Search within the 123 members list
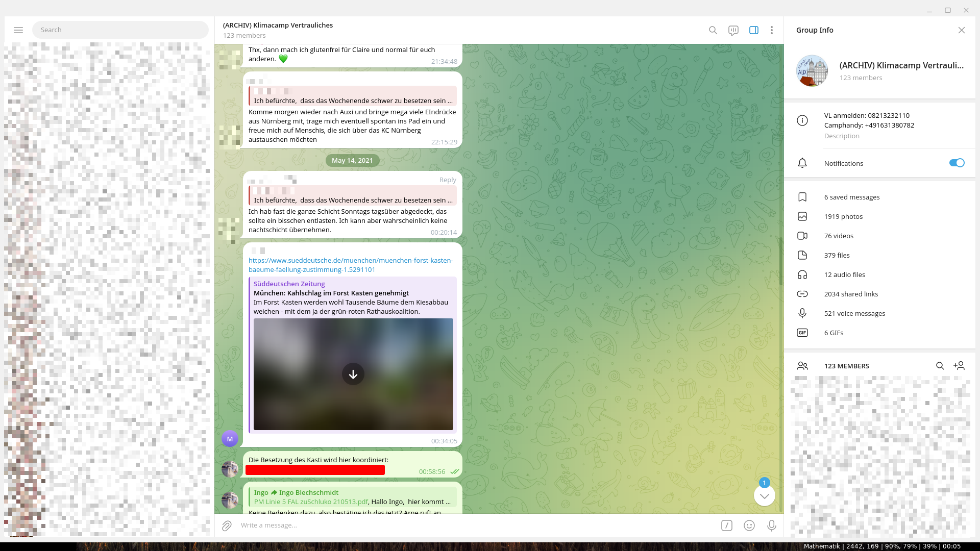 point(940,366)
